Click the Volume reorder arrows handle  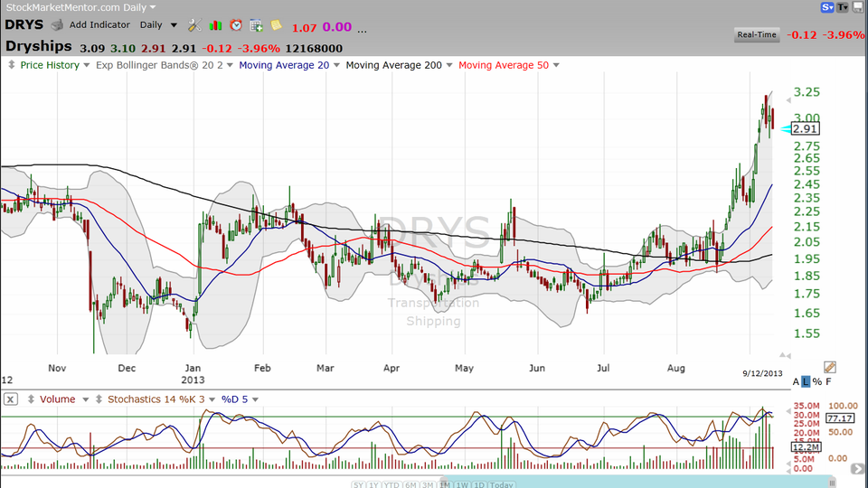[x=31, y=399]
